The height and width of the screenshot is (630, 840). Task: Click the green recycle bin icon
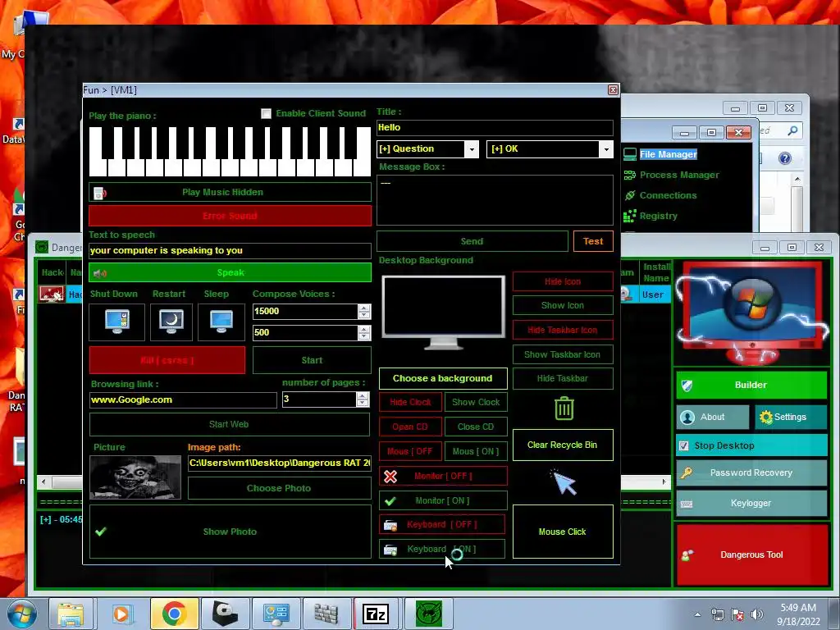click(x=564, y=409)
